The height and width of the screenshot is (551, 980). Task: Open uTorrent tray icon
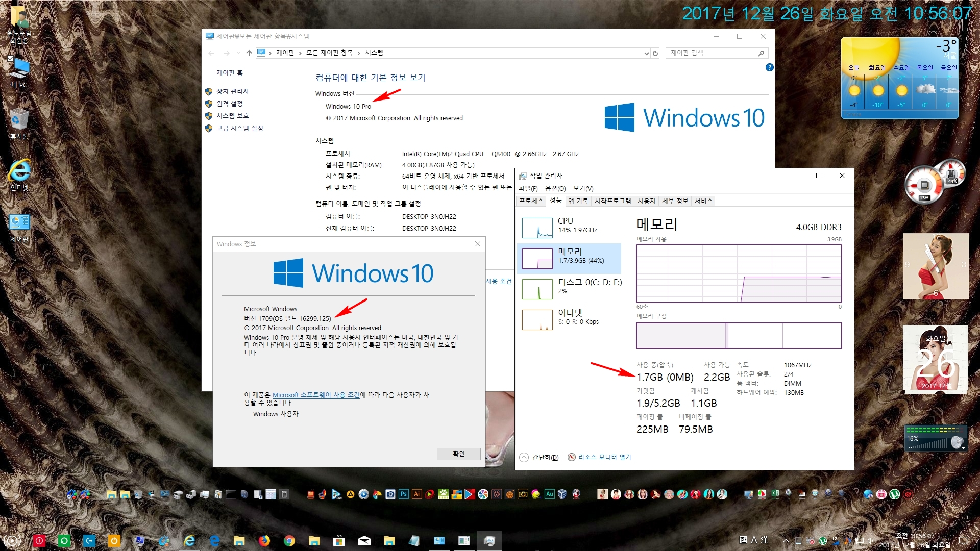(823, 540)
